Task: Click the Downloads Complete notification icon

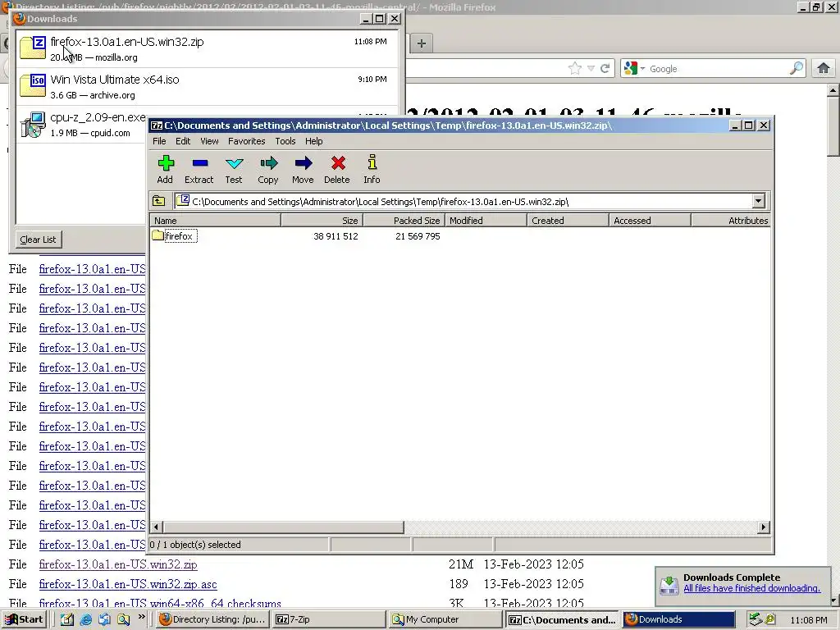Action: point(669,584)
